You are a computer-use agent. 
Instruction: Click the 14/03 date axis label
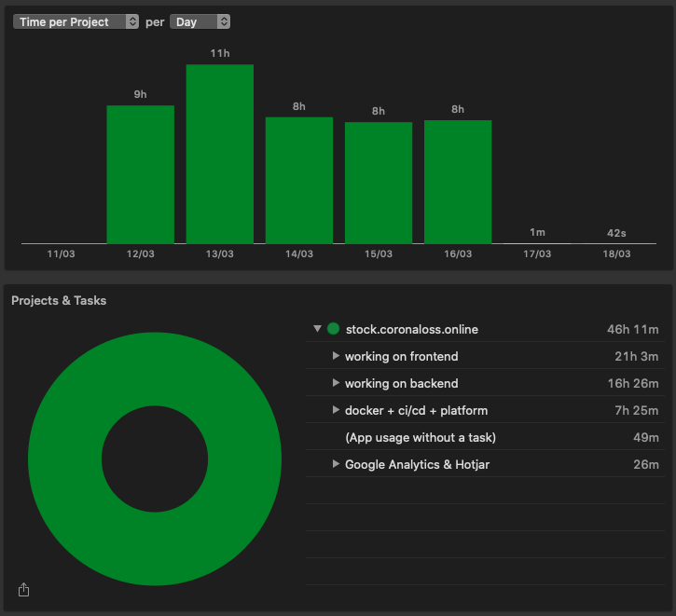coord(299,253)
